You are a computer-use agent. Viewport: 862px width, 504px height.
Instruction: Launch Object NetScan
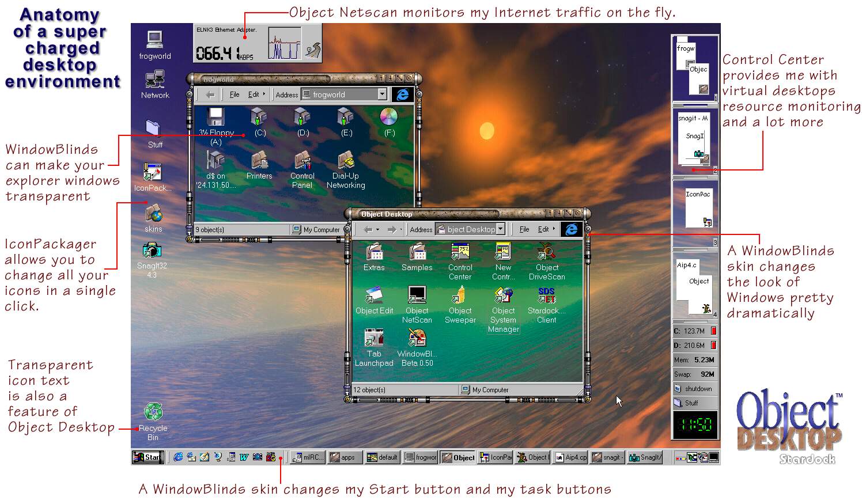(x=417, y=305)
